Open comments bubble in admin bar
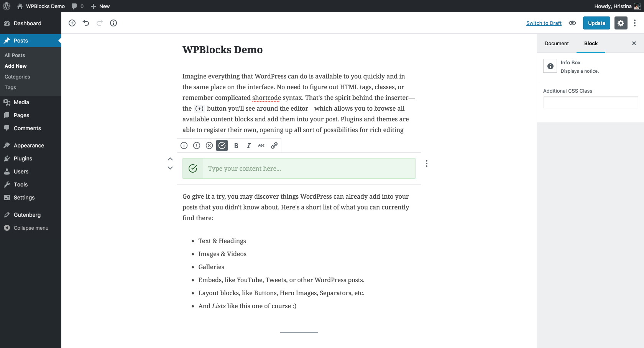This screenshot has height=348, width=644. [x=77, y=6]
